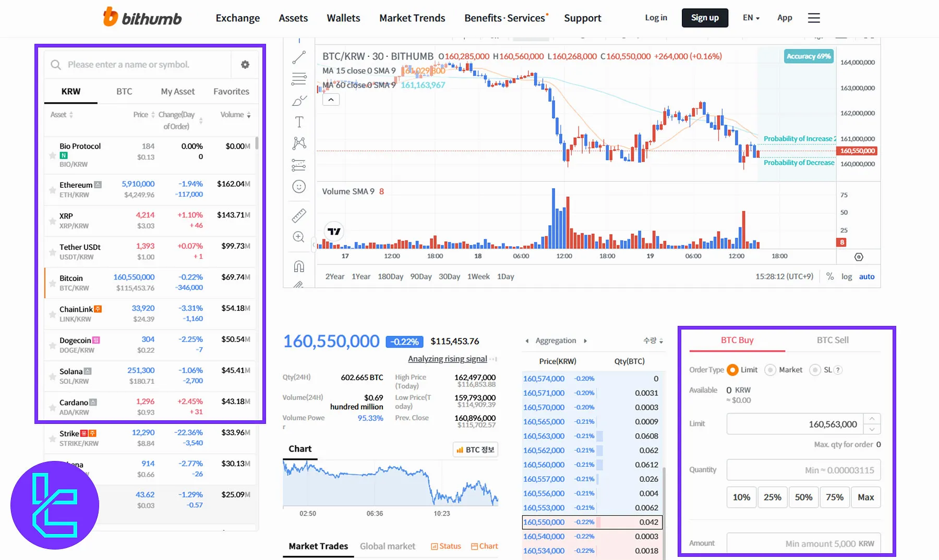The width and height of the screenshot is (939, 560).
Task: Open the App link
Action: pyautogui.click(x=785, y=18)
